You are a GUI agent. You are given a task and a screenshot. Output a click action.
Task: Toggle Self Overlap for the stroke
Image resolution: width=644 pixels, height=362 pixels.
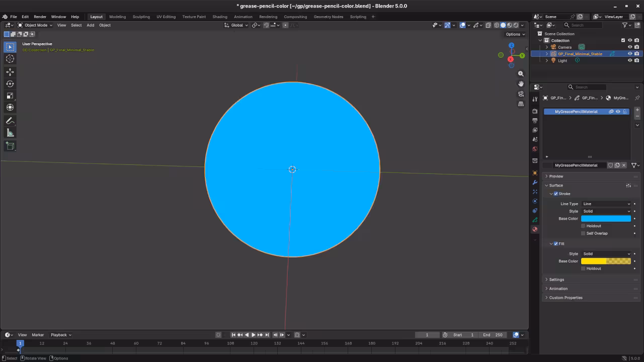(583, 233)
